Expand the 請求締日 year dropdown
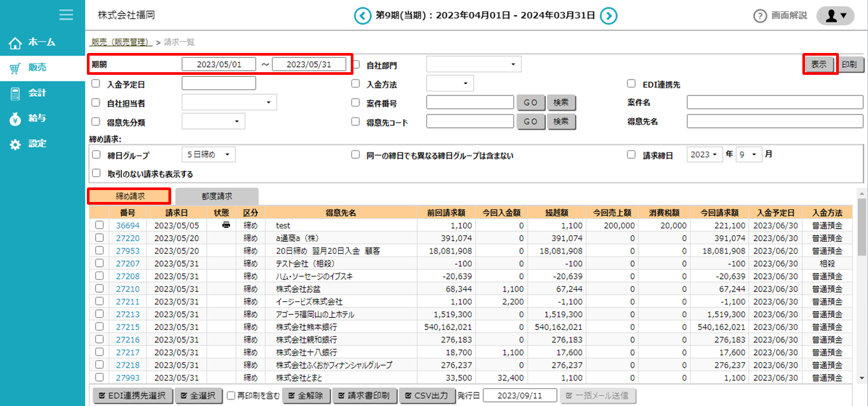Viewport: 868px width, 406px height. [704, 154]
